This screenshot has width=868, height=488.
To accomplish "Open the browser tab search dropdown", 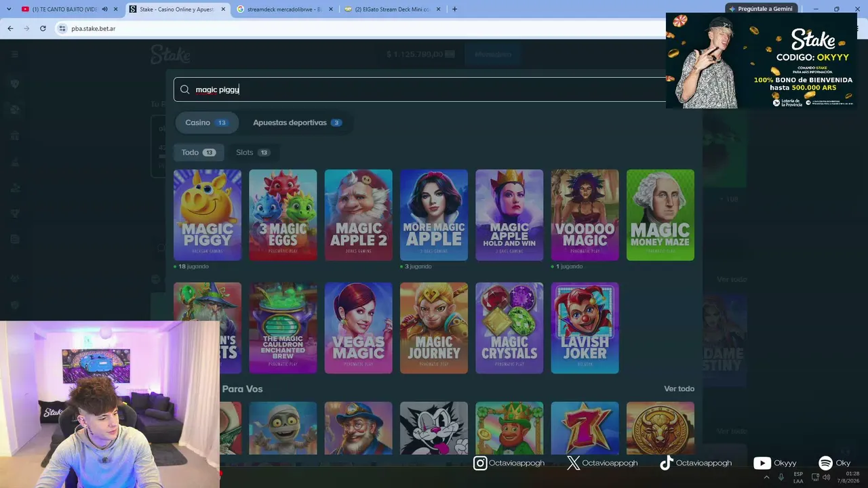I will click(9, 9).
